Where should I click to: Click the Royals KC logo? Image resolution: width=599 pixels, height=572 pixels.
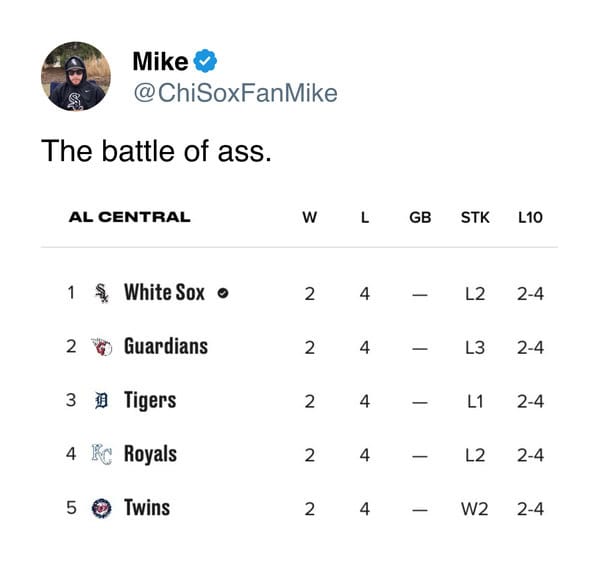click(x=102, y=454)
